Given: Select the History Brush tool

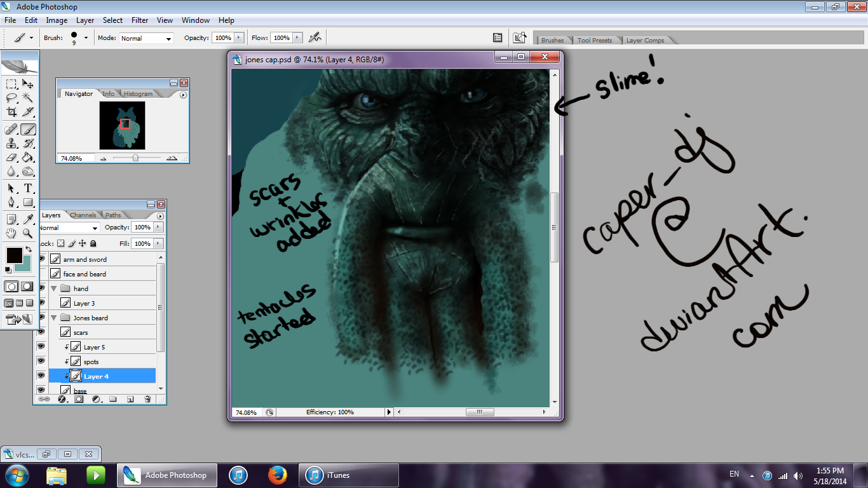Looking at the screenshot, I should pos(28,143).
